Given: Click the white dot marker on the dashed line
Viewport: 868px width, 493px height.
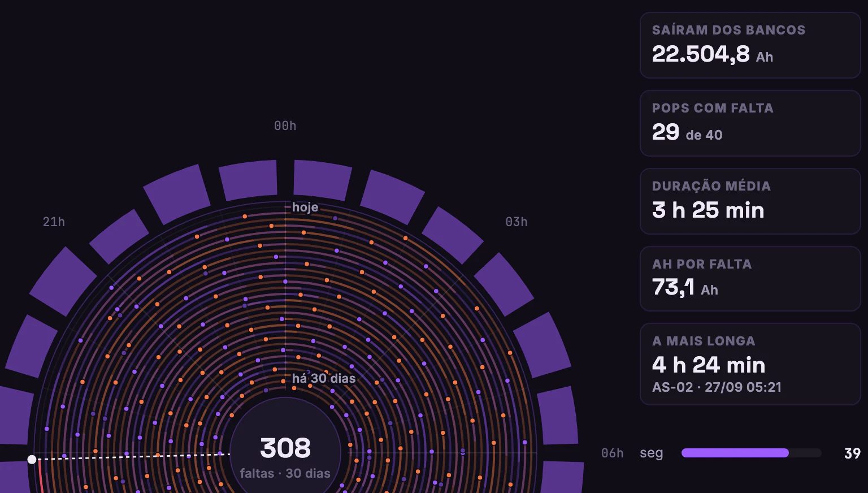Looking at the screenshot, I should click(x=32, y=460).
